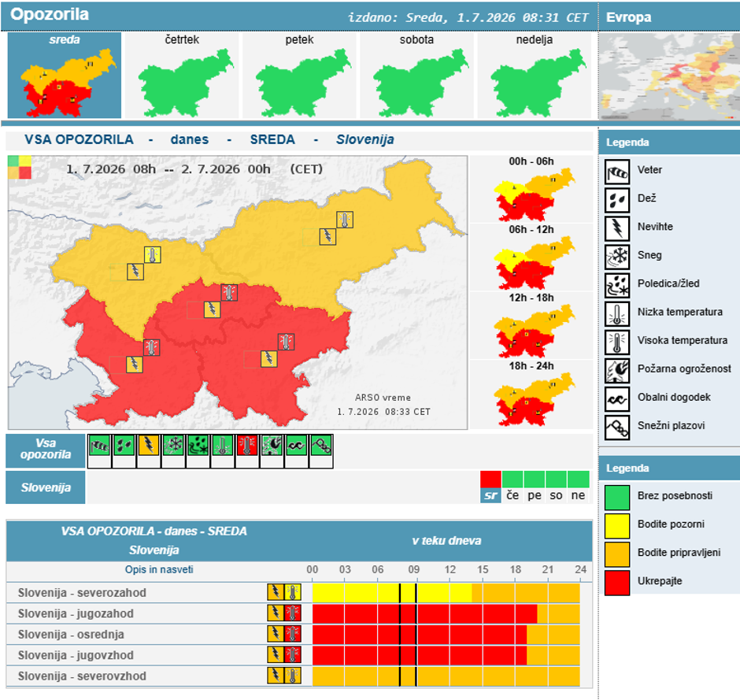Select the red sr day color swatch
Screen dimensions: 740x700
click(490, 479)
